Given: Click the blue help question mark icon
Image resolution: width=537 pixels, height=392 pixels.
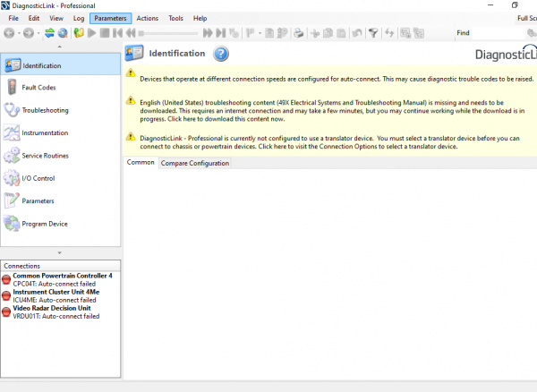Looking at the screenshot, I should (x=221, y=54).
